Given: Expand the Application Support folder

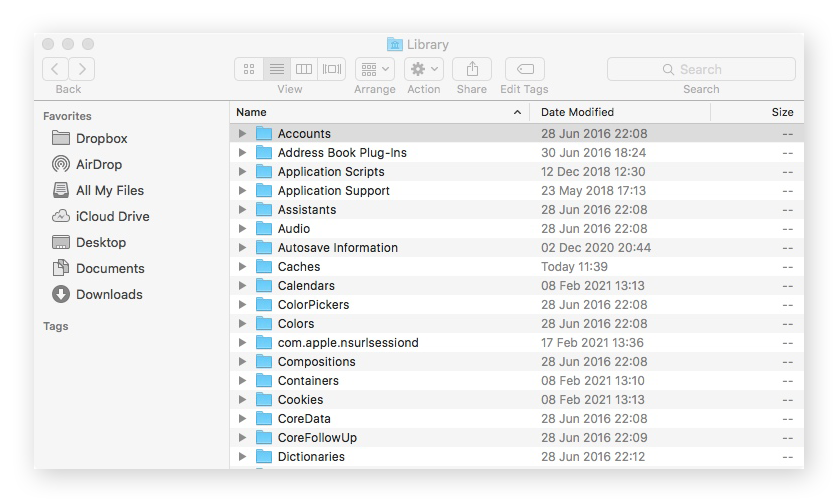Looking at the screenshot, I should tap(242, 191).
